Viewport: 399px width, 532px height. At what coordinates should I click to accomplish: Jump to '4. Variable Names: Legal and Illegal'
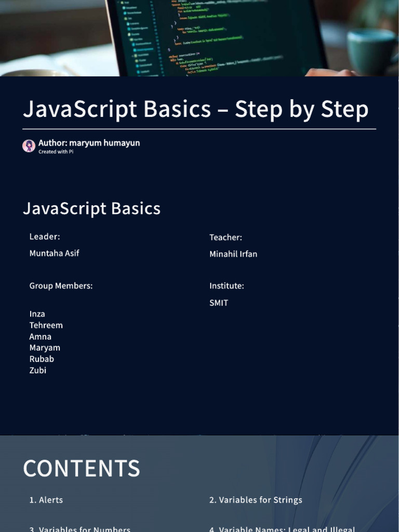pos(282,529)
